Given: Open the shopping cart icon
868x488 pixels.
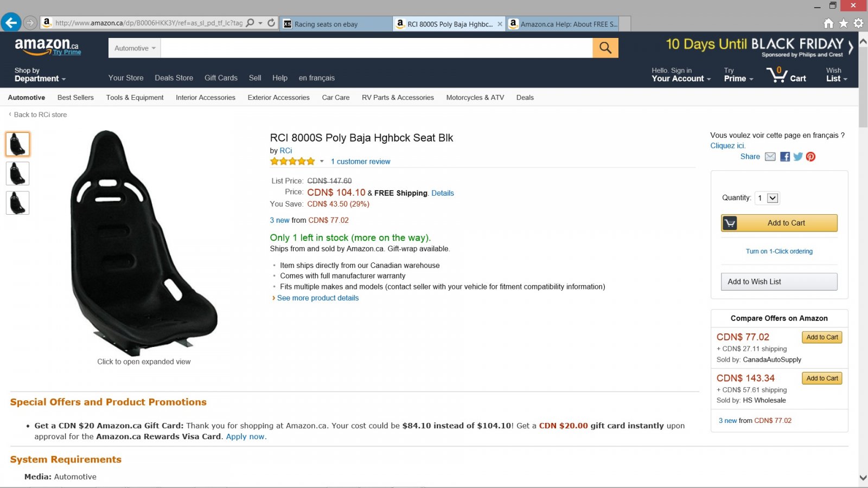Looking at the screenshot, I should pos(776,74).
